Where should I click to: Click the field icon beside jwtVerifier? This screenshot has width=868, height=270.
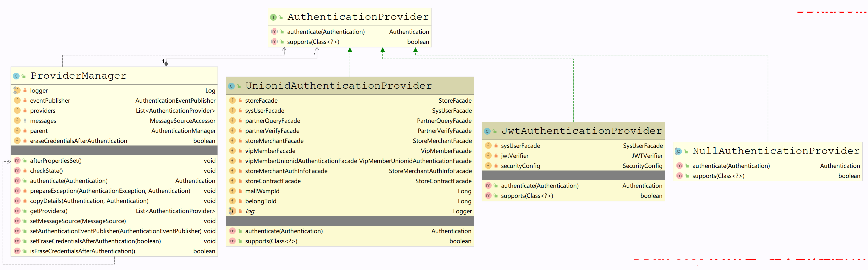coord(488,156)
